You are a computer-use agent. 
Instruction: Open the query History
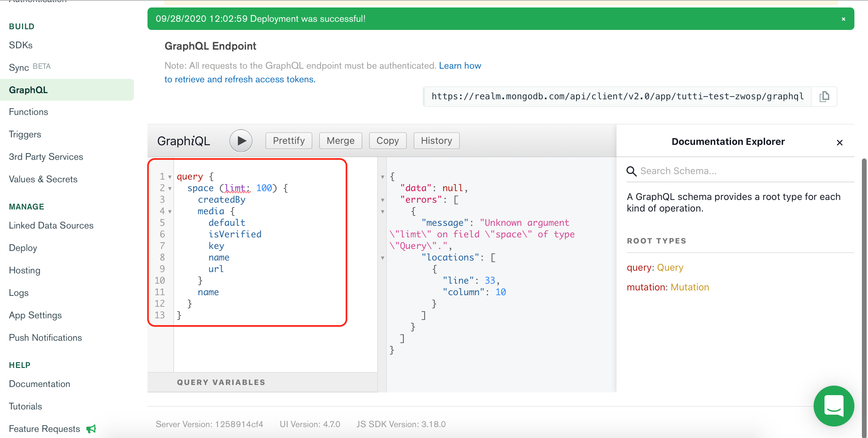click(x=436, y=141)
